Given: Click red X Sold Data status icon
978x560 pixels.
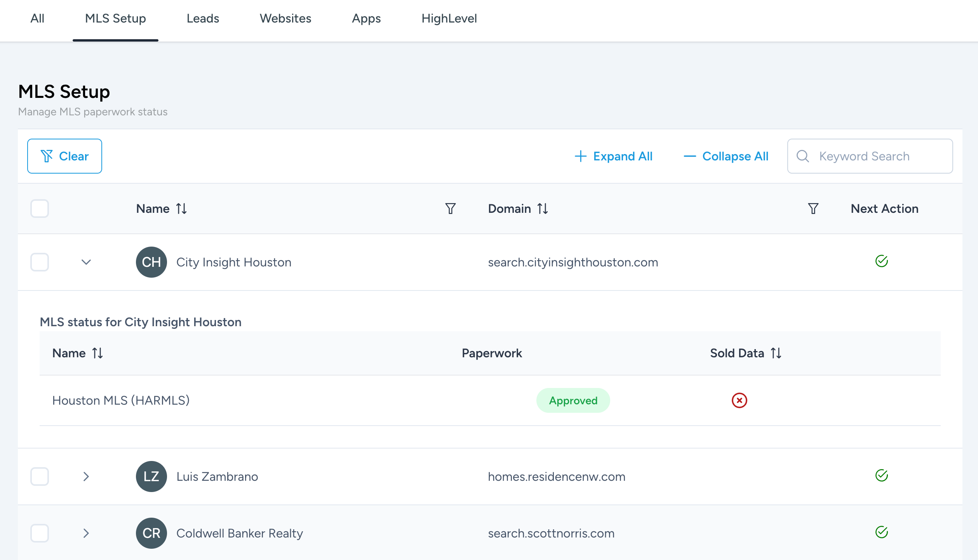Looking at the screenshot, I should (739, 400).
